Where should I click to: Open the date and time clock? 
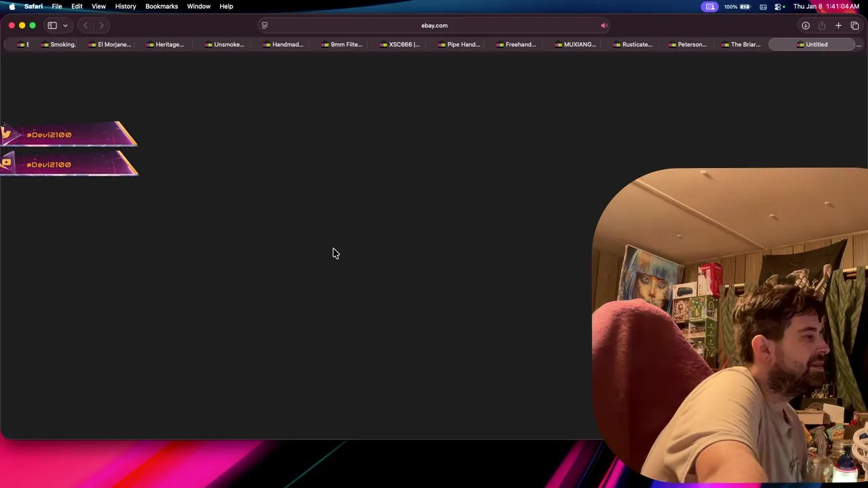(x=826, y=6)
